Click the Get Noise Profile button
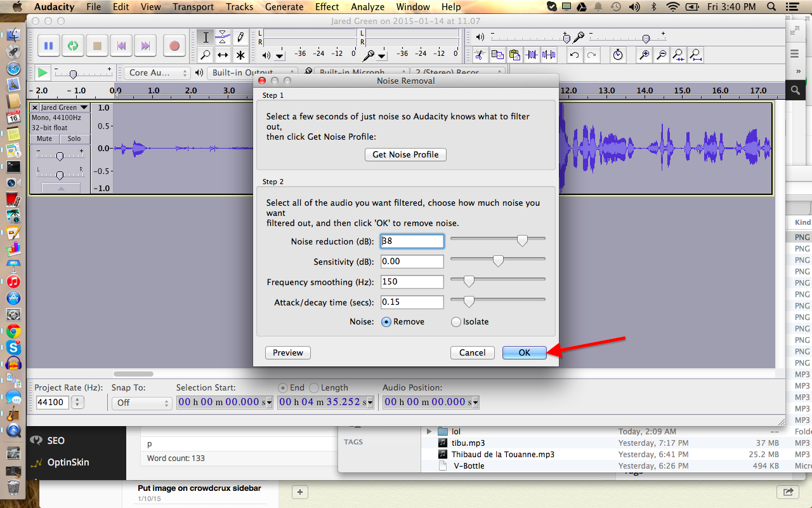 click(x=405, y=154)
